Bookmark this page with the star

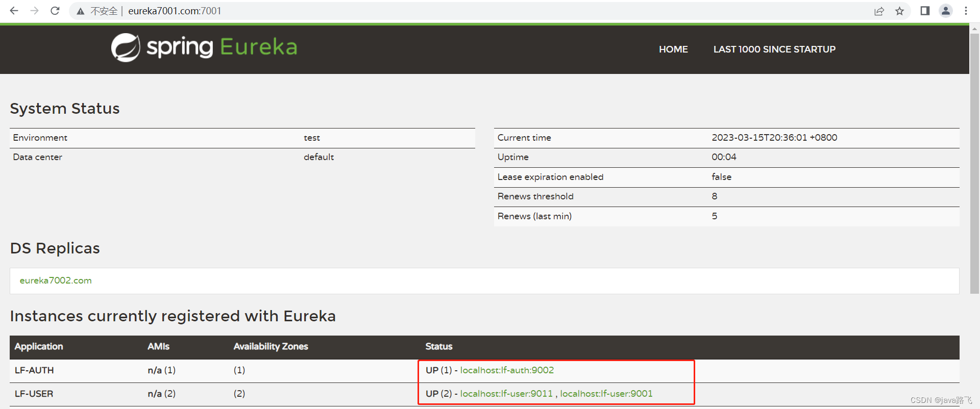click(x=899, y=11)
